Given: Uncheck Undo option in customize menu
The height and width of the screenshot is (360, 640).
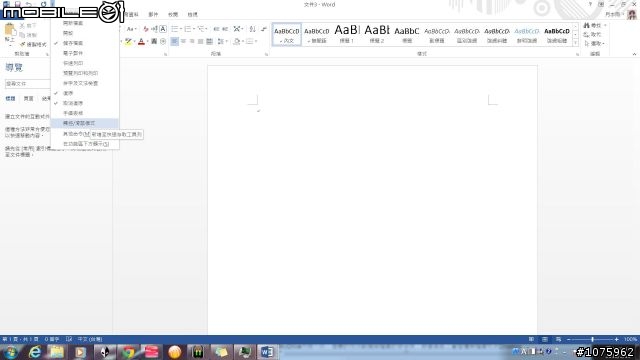Looking at the screenshot, I should point(85,93).
